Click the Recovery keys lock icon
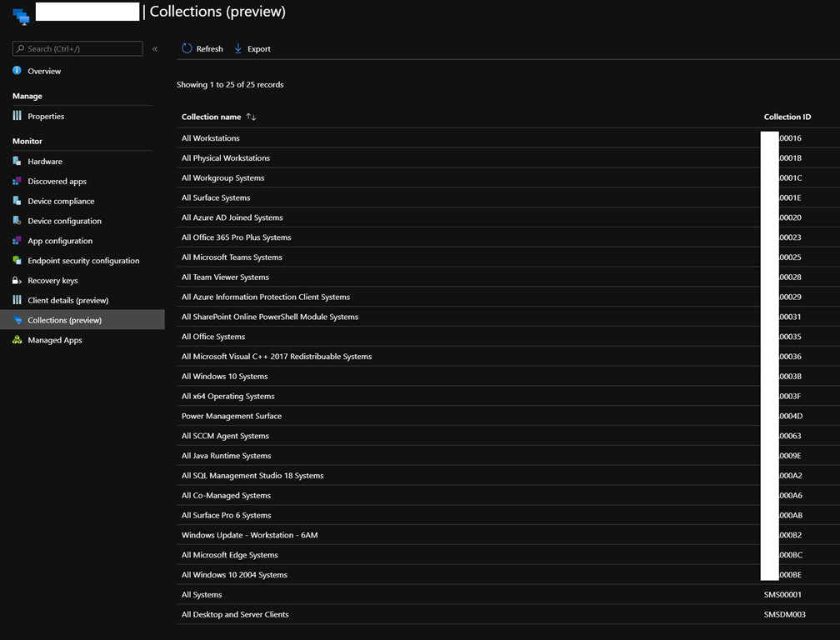 click(17, 280)
